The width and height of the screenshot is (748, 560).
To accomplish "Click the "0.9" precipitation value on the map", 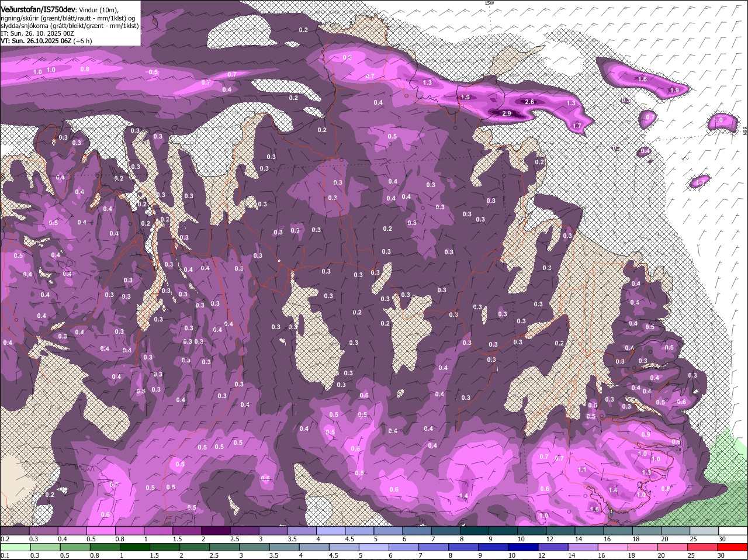I will click(x=646, y=434).
